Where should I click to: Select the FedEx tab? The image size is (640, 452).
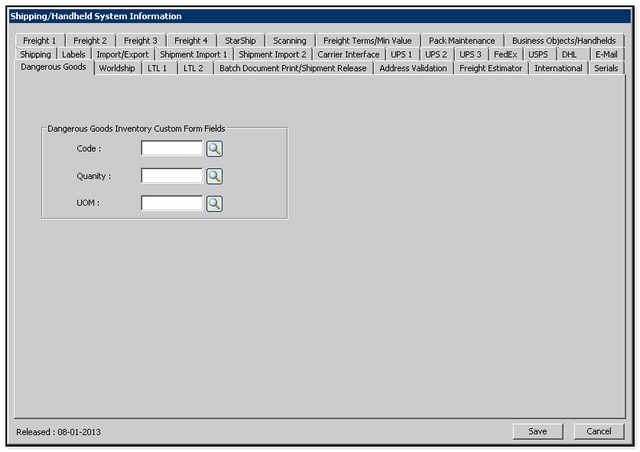point(505,54)
